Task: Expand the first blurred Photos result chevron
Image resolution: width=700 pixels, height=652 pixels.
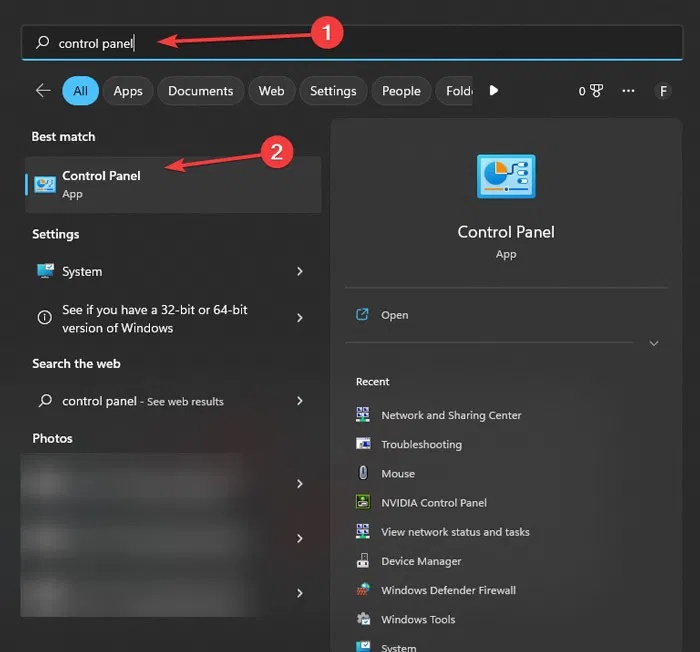Action: tap(300, 484)
